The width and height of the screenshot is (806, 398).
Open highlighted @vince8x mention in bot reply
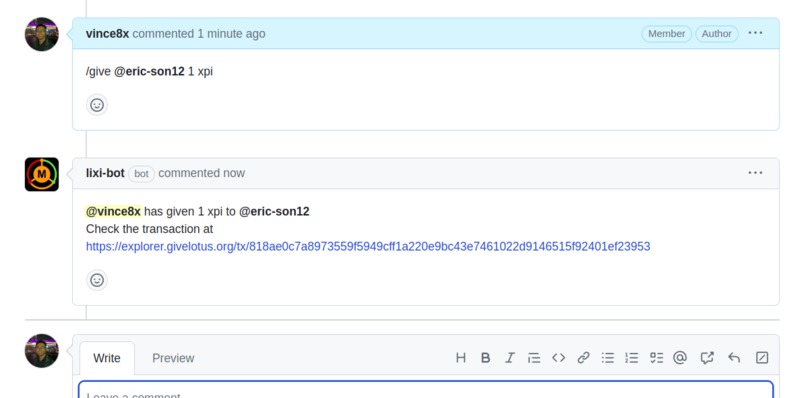(x=113, y=211)
